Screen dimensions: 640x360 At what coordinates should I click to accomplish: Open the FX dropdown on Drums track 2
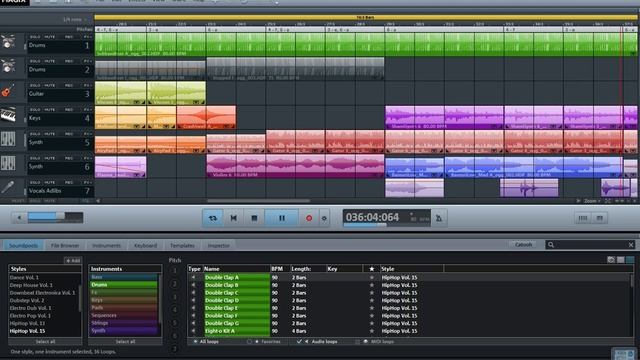pos(87,61)
